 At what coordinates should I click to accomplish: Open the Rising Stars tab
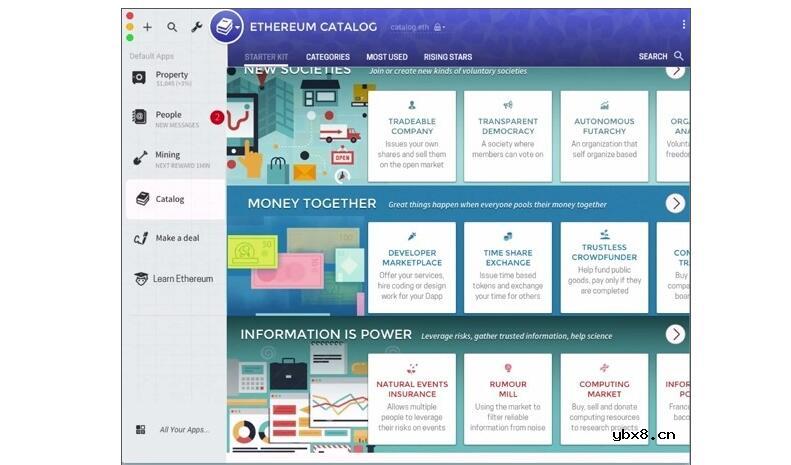point(448,57)
